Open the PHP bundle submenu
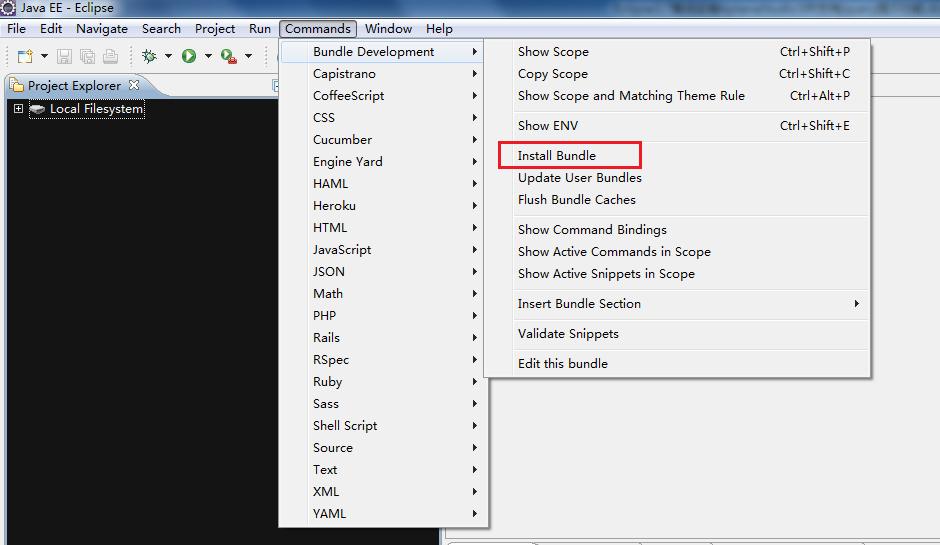Image resolution: width=940 pixels, height=545 pixels. coord(383,315)
